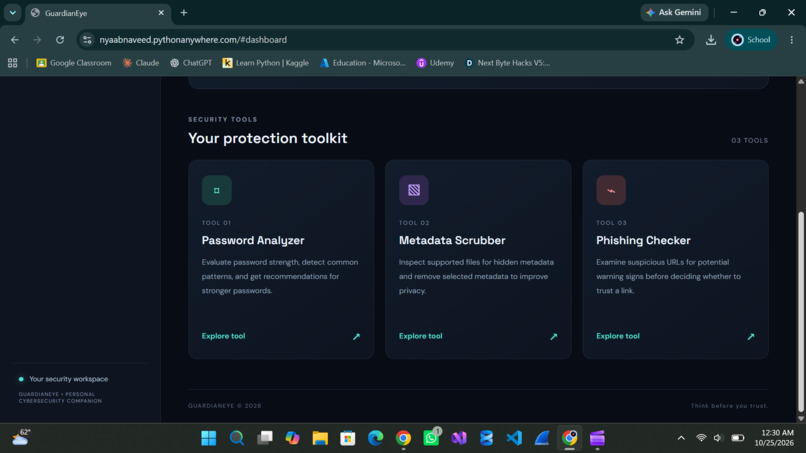Show hidden system tray icons chevron
This screenshot has width=806, height=453.
click(681, 438)
